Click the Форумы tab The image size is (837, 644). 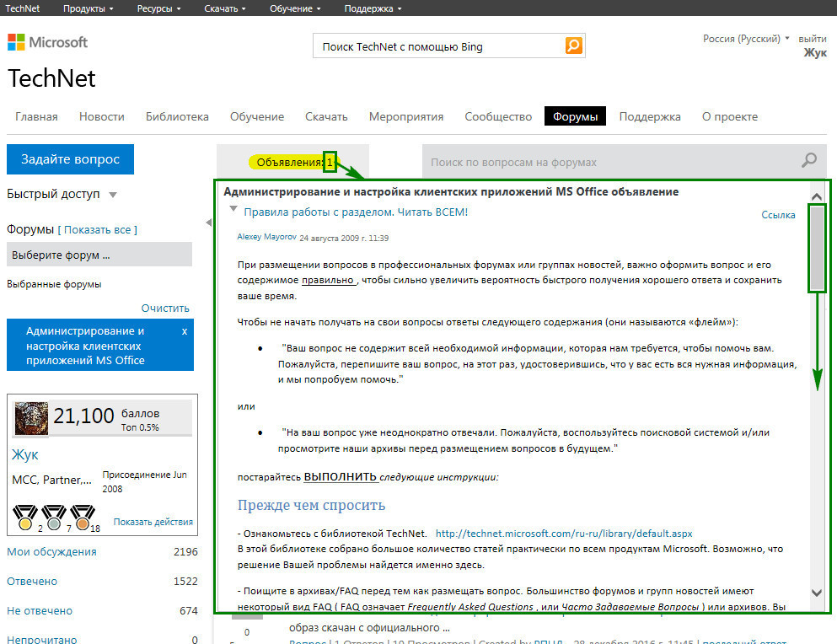(575, 115)
